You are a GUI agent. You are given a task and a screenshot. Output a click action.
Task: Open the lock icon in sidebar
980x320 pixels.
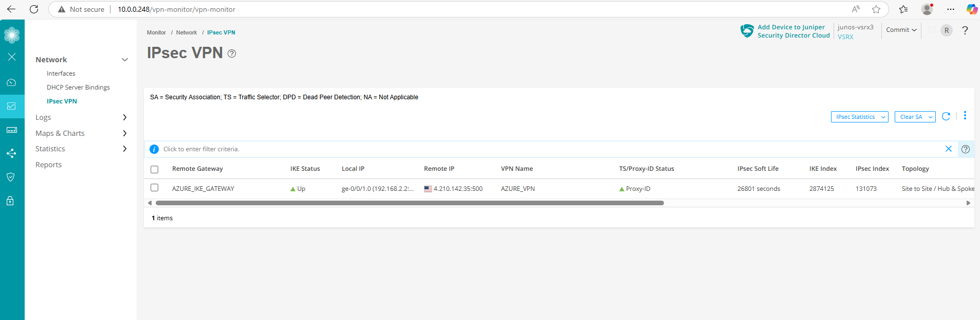10,201
